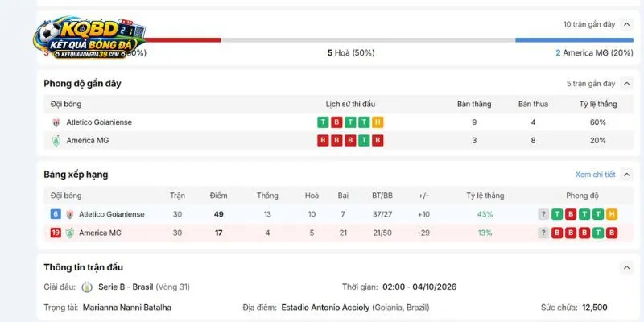Click match time 02:00 - 04/10/2026
Viewport: 644px width, 322px height.
point(419,287)
